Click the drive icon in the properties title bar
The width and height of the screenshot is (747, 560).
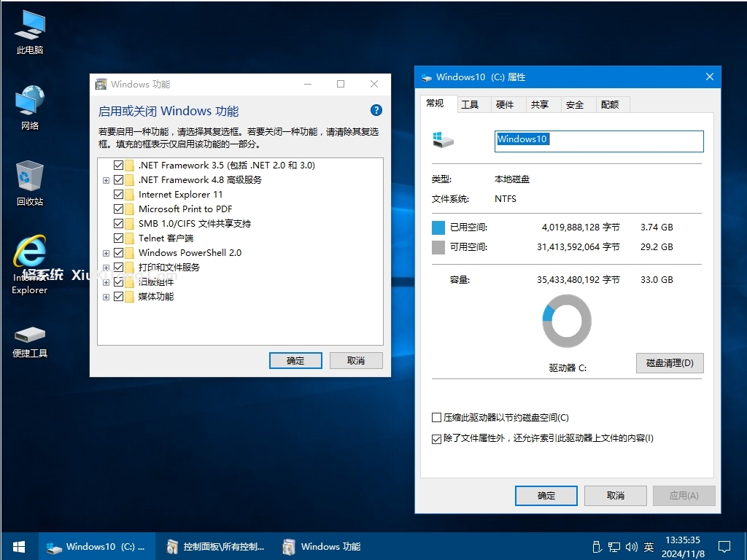coord(426,77)
